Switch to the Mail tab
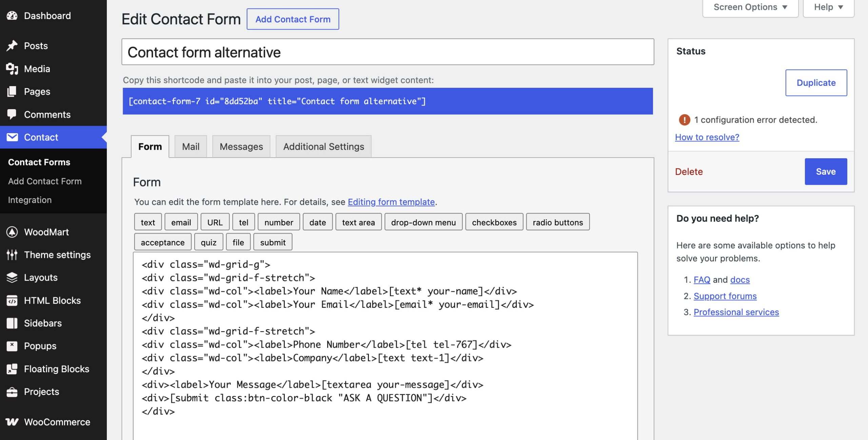The height and width of the screenshot is (440, 868). pyautogui.click(x=191, y=146)
